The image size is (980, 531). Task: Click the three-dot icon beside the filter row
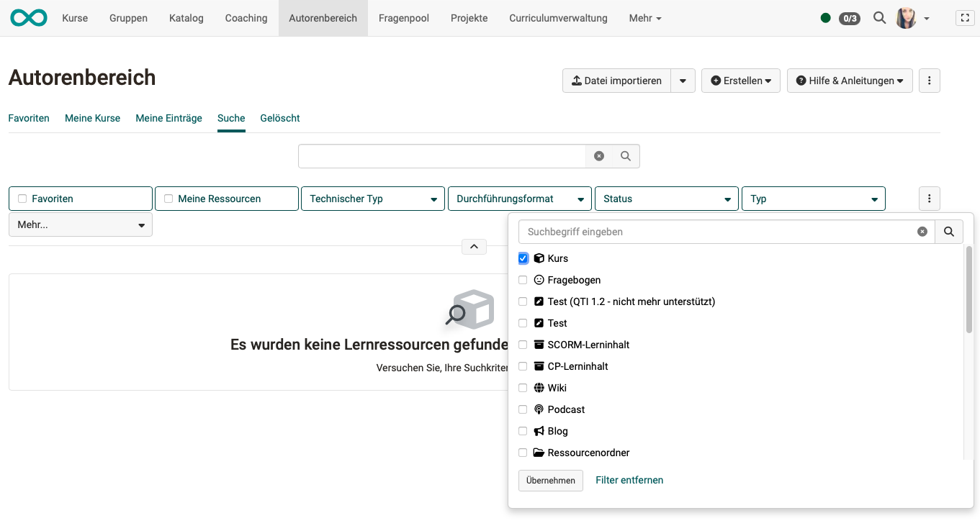tap(929, 198)
